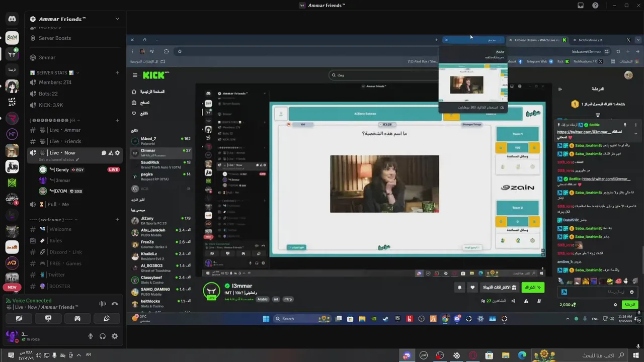Expand the Ammar Friends server menu
The height and width of the screenshot is (362, 644).
[117, 19]
